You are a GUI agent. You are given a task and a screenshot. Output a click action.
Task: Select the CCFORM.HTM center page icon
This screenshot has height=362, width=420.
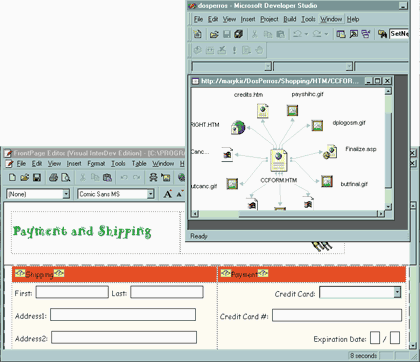pos(279,160)
